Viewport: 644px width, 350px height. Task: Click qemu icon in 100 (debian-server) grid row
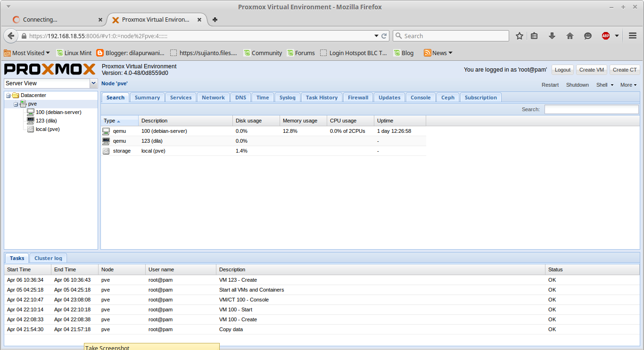tap(106, 131)
